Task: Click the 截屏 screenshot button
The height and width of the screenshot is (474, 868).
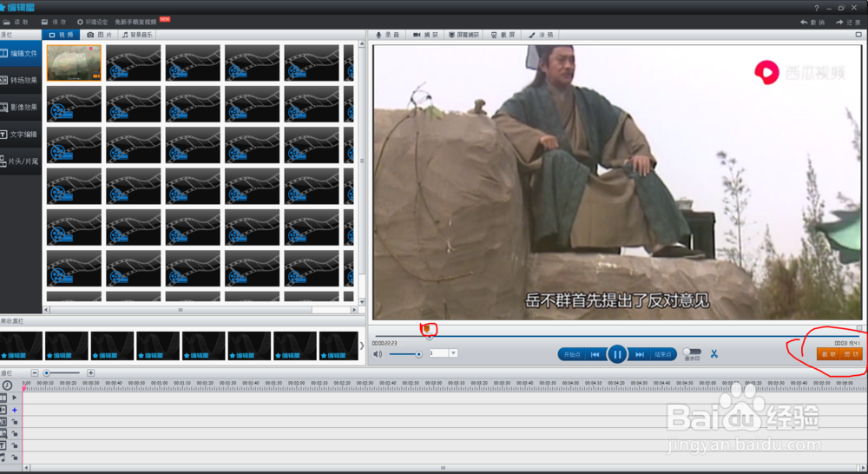Action: click(x=503, y=35)
